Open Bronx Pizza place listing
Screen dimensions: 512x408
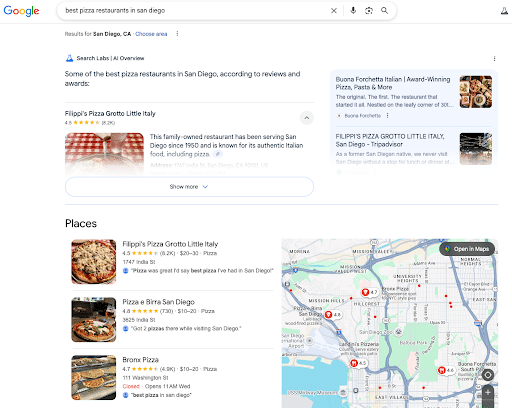[140, 360]
